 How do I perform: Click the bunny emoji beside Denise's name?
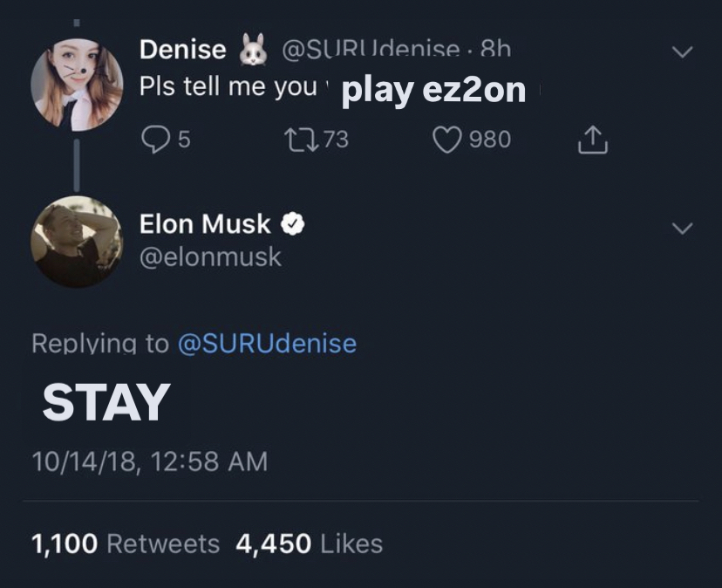(x=252, y=50)
